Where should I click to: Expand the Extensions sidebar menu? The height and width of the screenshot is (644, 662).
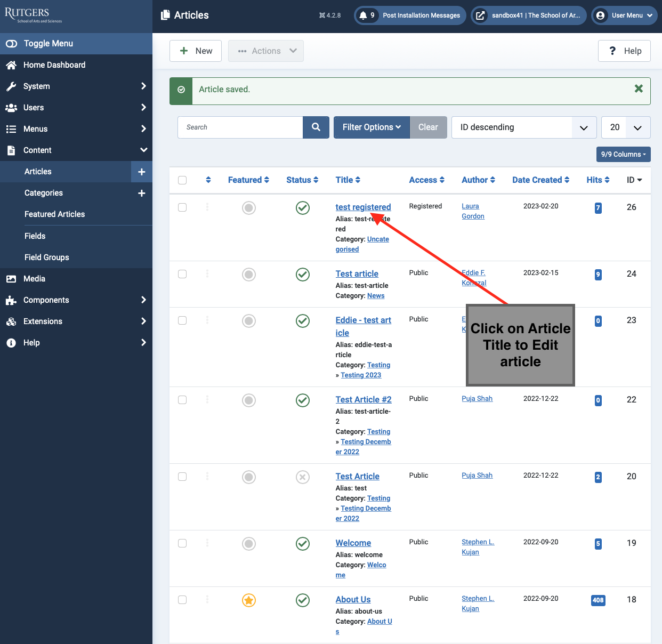click(76, 321)
